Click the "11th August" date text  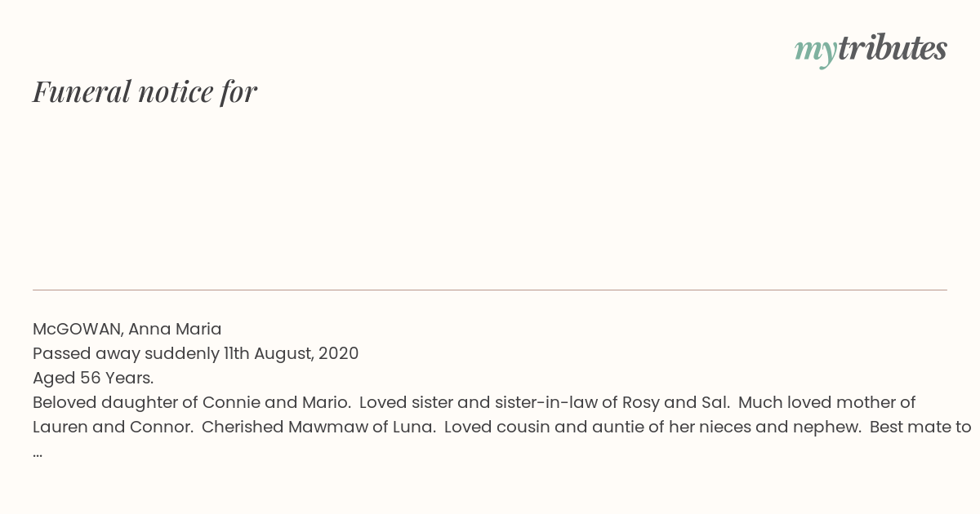[268, 353]
